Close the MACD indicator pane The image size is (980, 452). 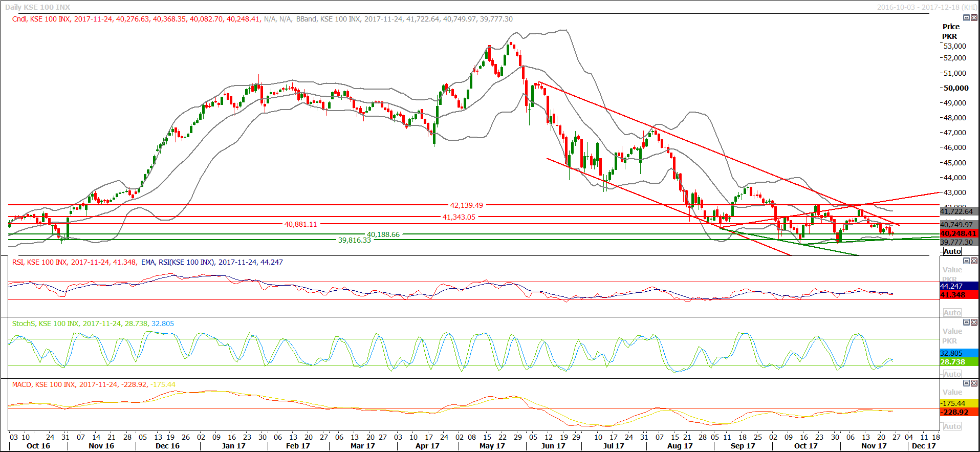tap(974, 383)
